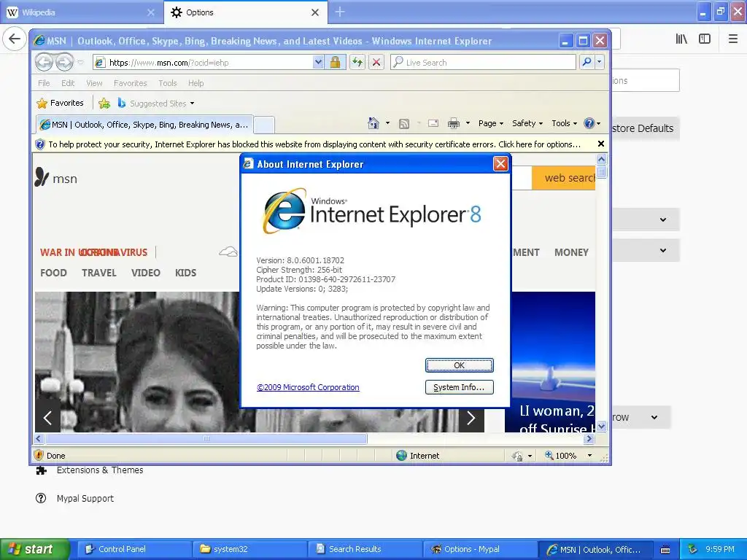Viewport: 747px width, 560px height.
Task: Click the Extensions & Themes puzzle icon
Action: tap(42, 470)
